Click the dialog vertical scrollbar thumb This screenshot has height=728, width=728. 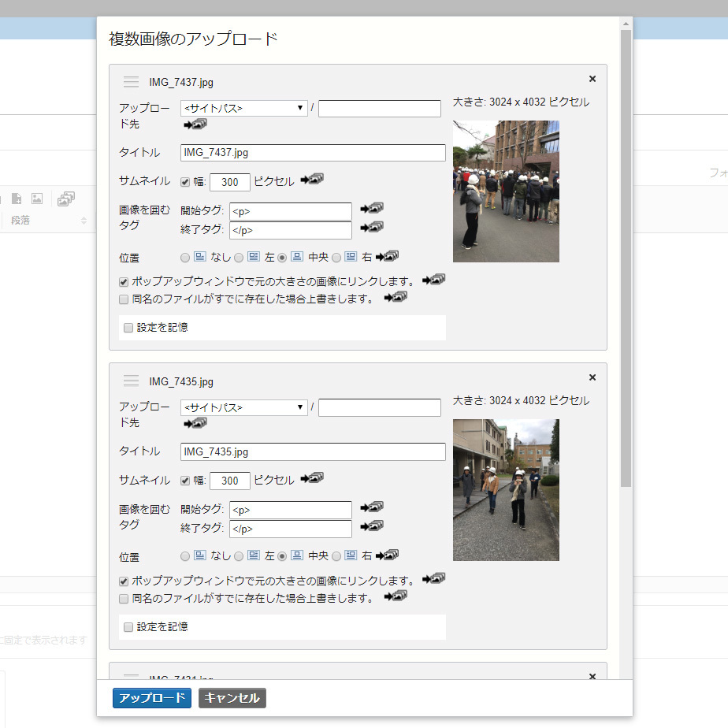[626, 258]
